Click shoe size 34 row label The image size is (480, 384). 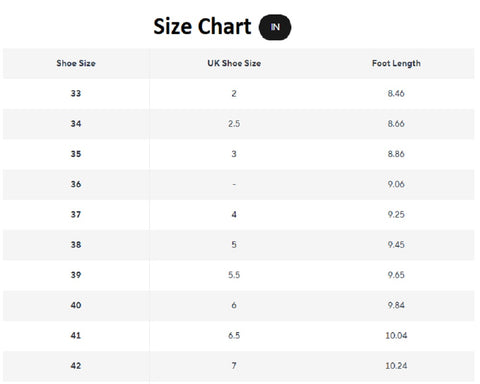click(76, 124)
